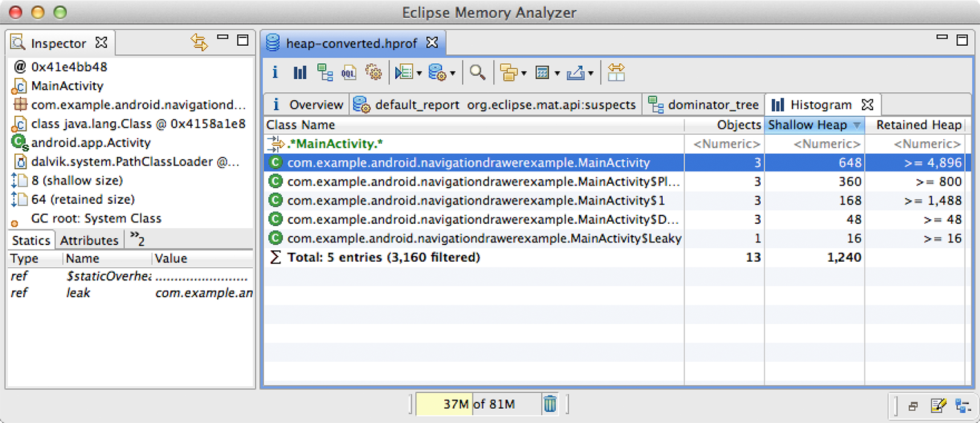Click the Inspector link with editor icon

[199, 43]
